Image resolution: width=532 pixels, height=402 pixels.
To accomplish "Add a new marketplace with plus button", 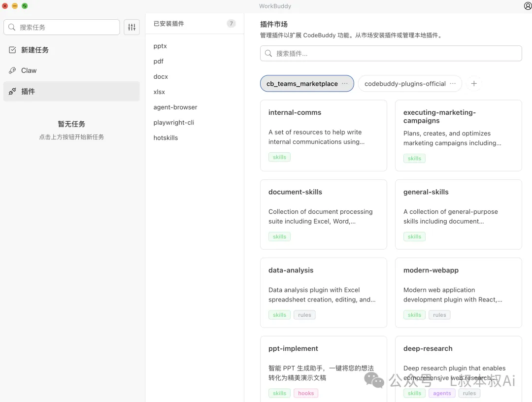I will [x=474, y=83].
